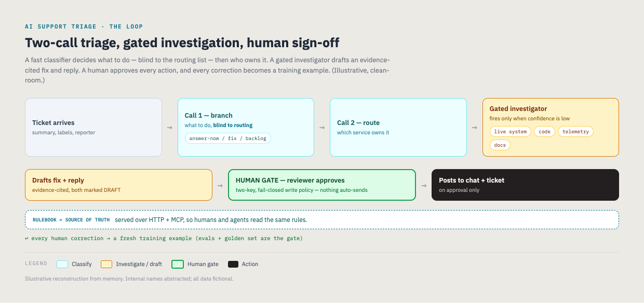Click the HUMAN GATE reviewer approves box
This screenshot has width=644, height=306.
(322, 185)
